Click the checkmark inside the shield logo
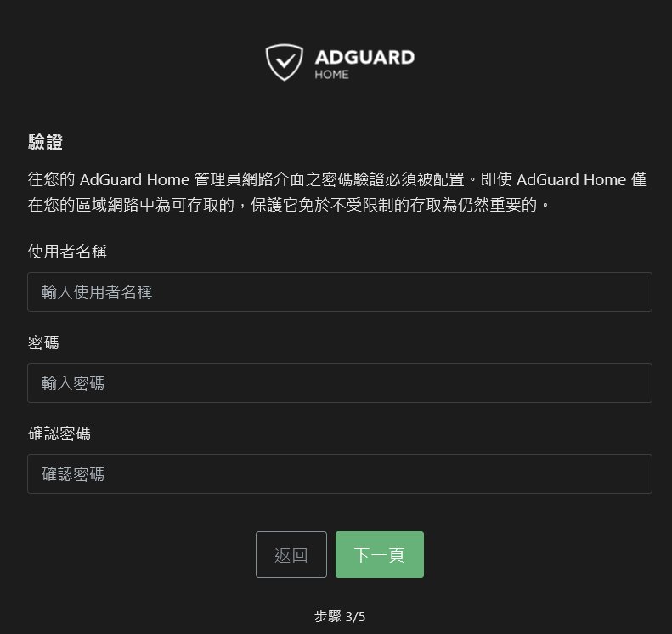The width and height of the screenshot is (672, 634). (x=285, y=60)
